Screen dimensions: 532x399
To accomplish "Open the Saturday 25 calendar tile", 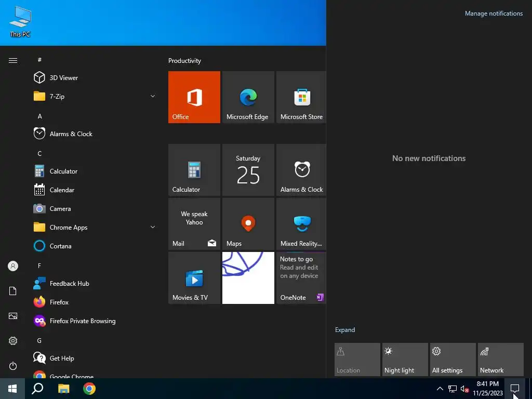I will pyautogui.click(x=248, y=170).
